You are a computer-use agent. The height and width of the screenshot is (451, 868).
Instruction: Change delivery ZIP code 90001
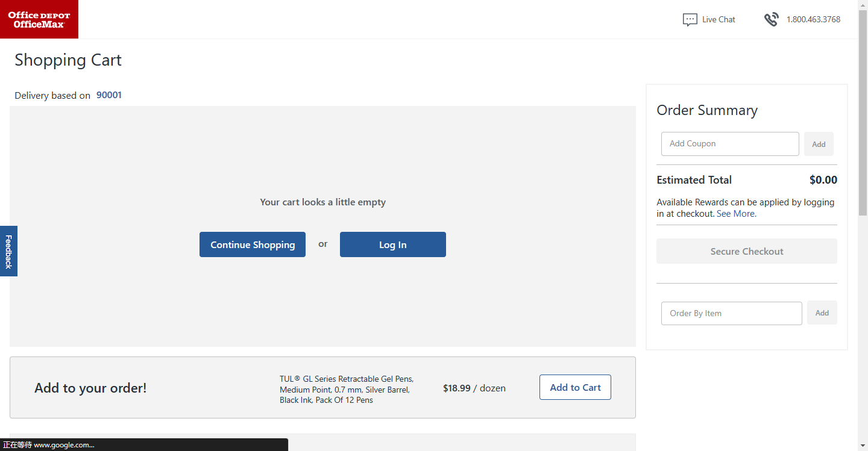[109, 95]
